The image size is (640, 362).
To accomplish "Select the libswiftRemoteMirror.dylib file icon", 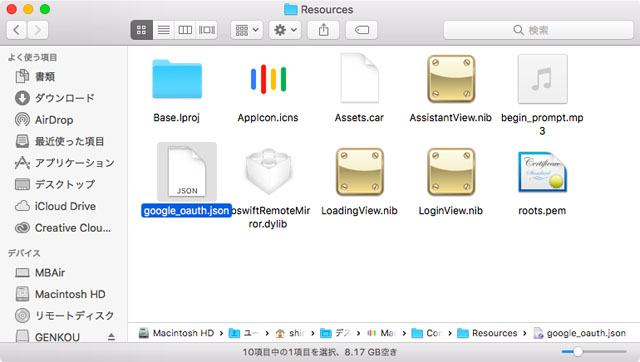I will tap(268, 171).
